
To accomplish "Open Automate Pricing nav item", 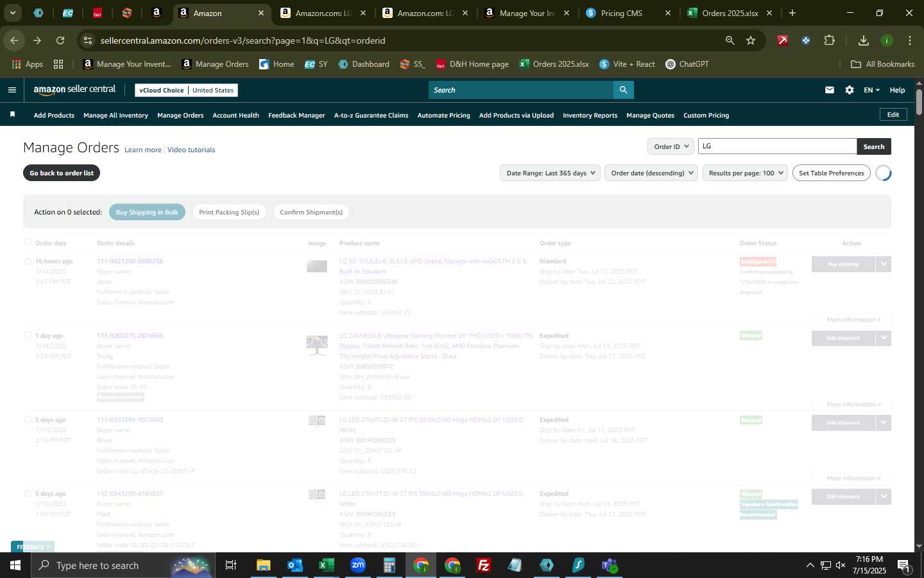I will 443,116.
